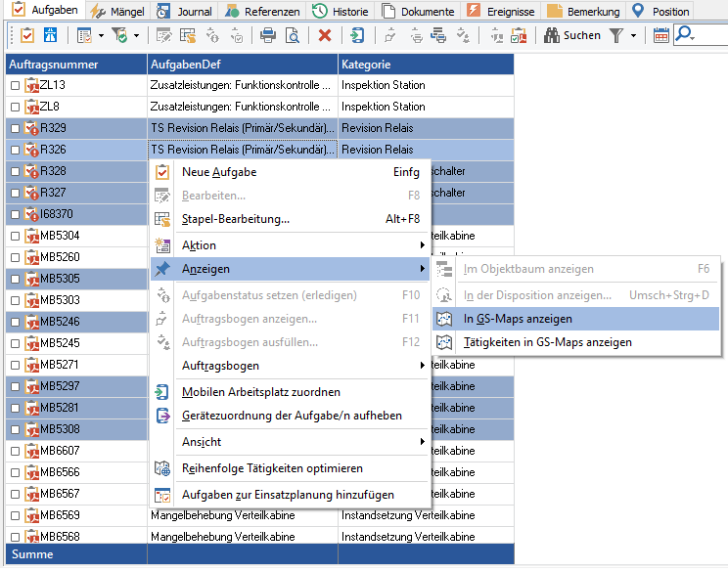
Task: Open print preview with the magnifier page icon
Action: tap(292, 35)
